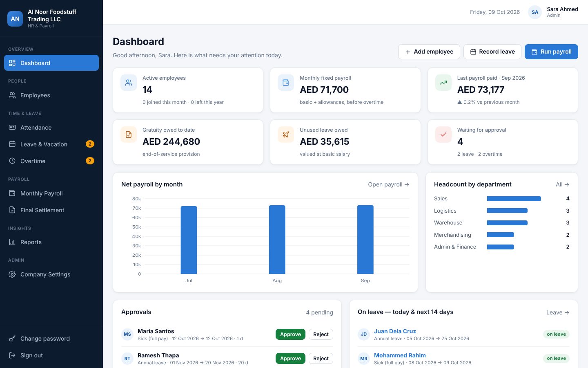Click the Sep bar in payroll chart
Screen dimensions: 588x368
tap(365, 240)
